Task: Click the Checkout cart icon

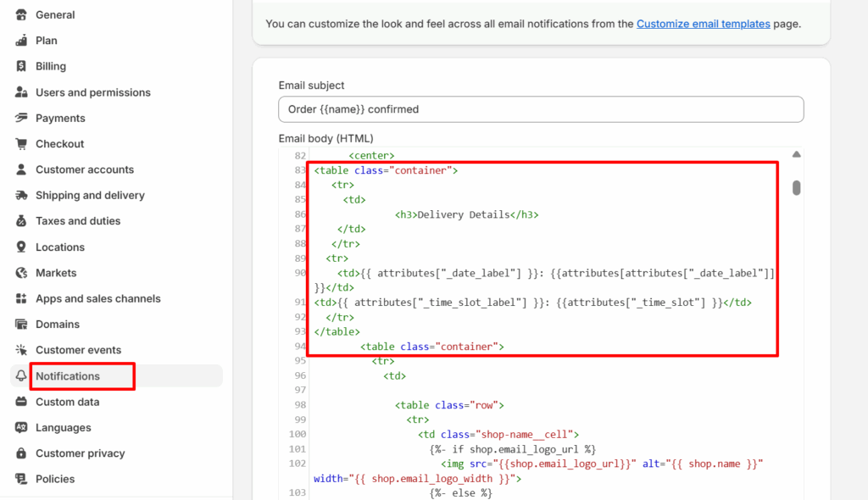Action: (x=21, y=144)
